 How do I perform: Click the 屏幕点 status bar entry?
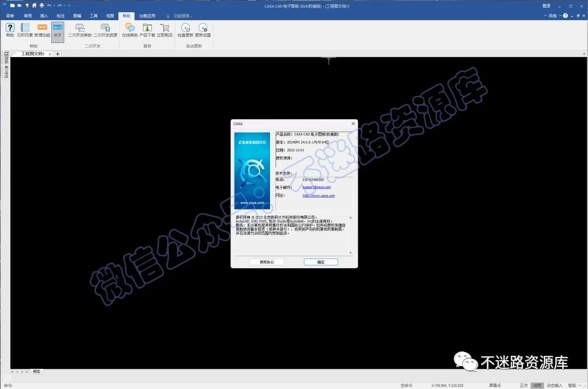coord(494,385)
